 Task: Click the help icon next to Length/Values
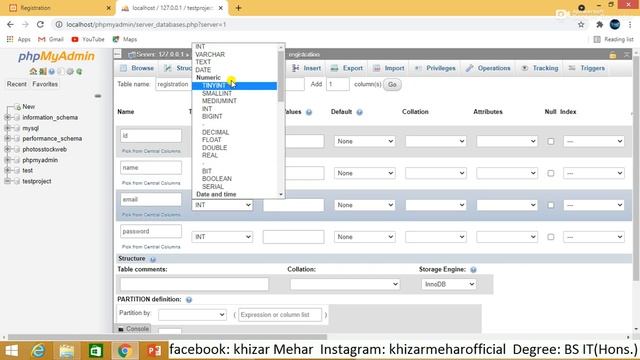coord(309,112)
